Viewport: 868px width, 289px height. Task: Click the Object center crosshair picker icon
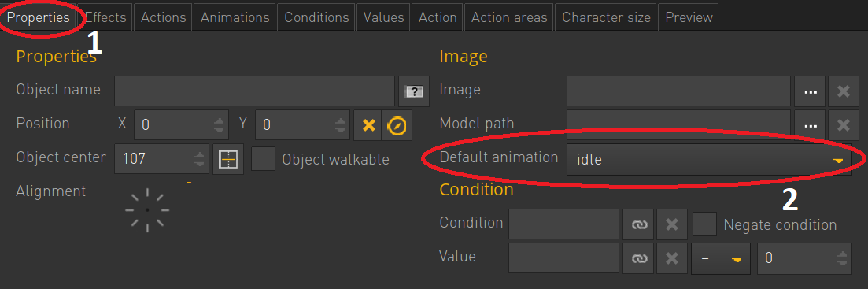point(228,159)
